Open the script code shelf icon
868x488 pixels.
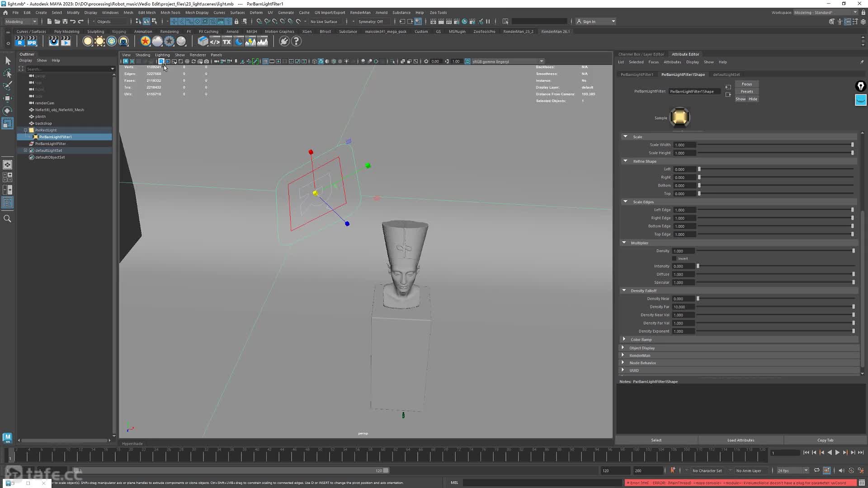click(x=215, y=42)
